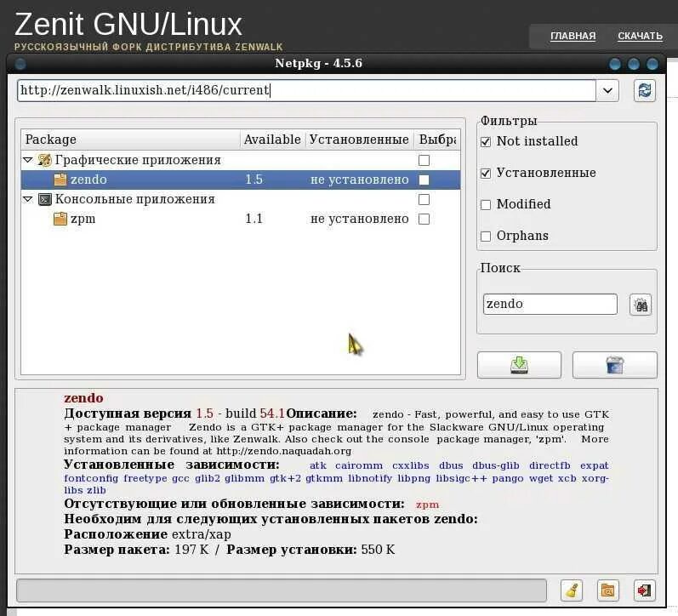This screenshot has width=678, height=616.
Task: Click the zendo package icon
Action: click(x=60, y=180)
